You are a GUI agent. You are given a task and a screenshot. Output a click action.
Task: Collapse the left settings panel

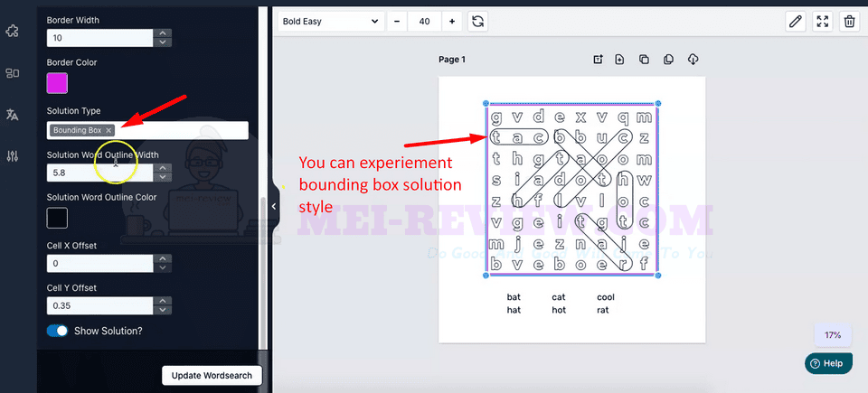pyautogui.click(x=273, y=206)
